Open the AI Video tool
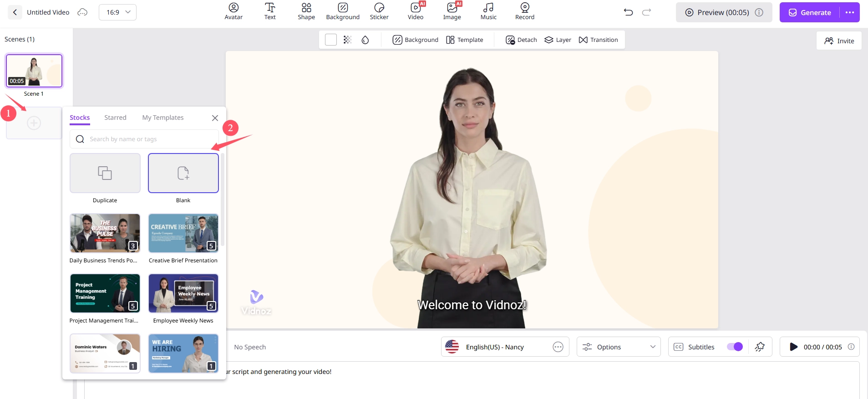The height and width of the screenshot is (399, 868). [416, 11]
